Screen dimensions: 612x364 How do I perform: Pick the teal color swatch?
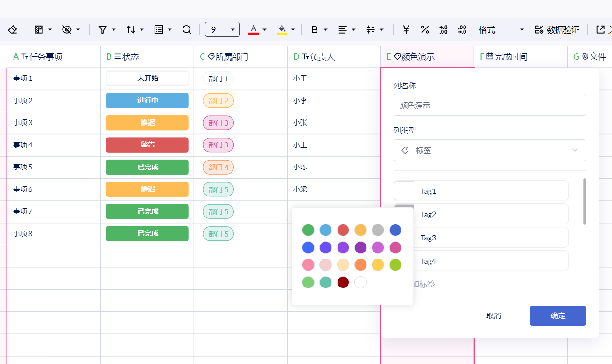tap(325, 282)
